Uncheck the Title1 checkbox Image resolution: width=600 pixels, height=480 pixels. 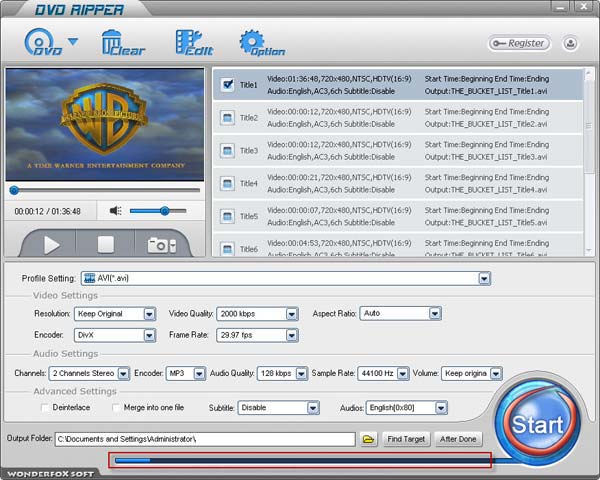point(227,85)
